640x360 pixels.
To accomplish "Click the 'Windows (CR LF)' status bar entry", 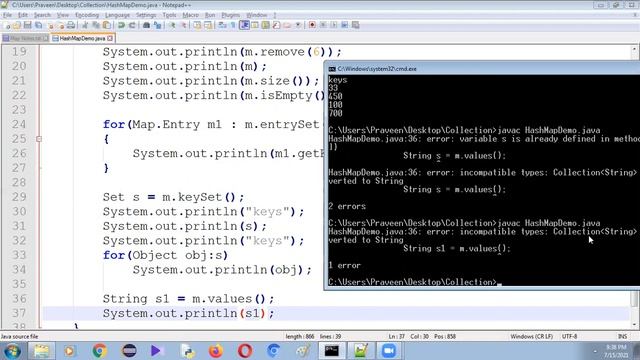I will [531, 336].
